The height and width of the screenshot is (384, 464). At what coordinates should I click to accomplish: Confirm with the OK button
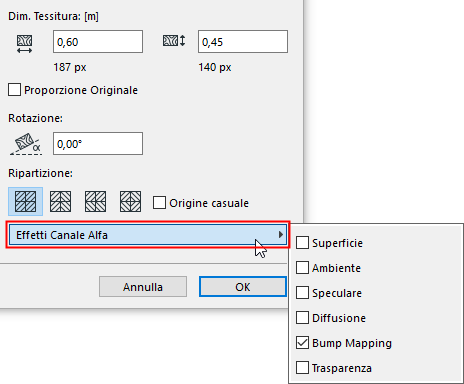click(243, 287)
